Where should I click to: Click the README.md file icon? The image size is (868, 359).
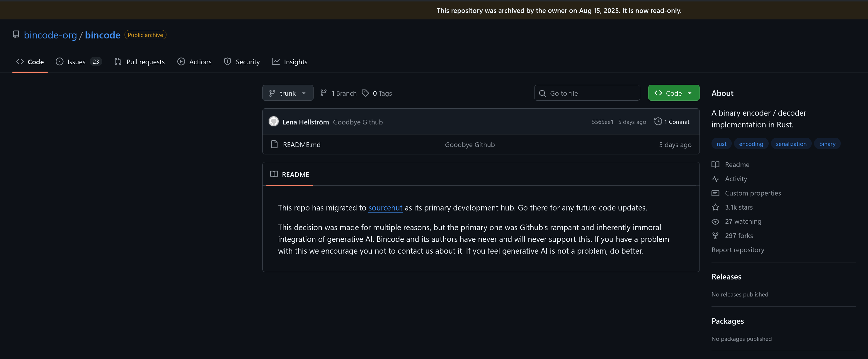coord(274,144)
